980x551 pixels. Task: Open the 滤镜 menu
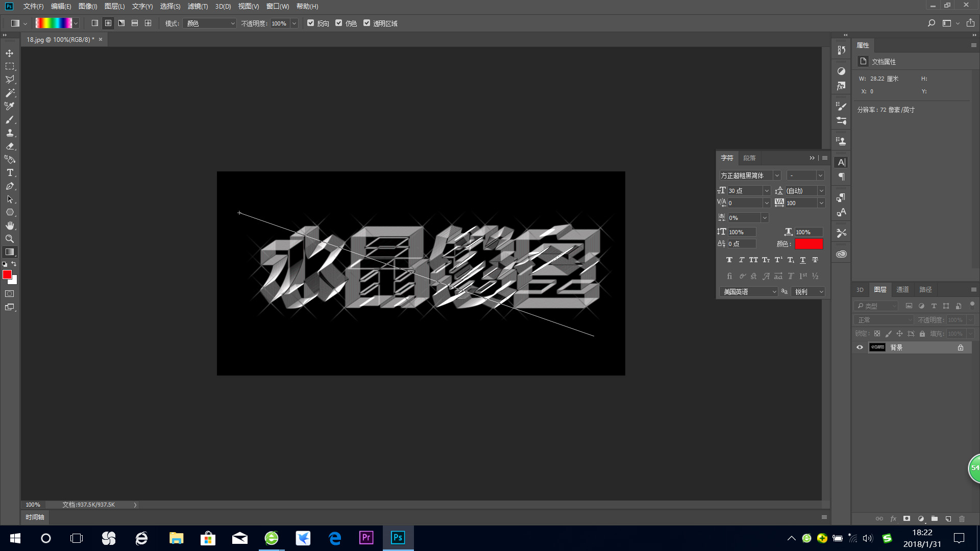pyautogui.click(x=198, y=6)
